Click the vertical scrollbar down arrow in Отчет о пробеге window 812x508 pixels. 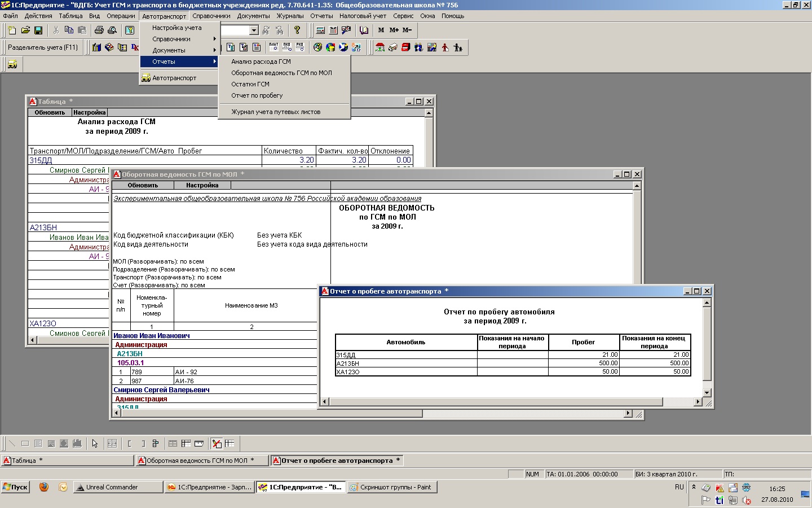707,393
